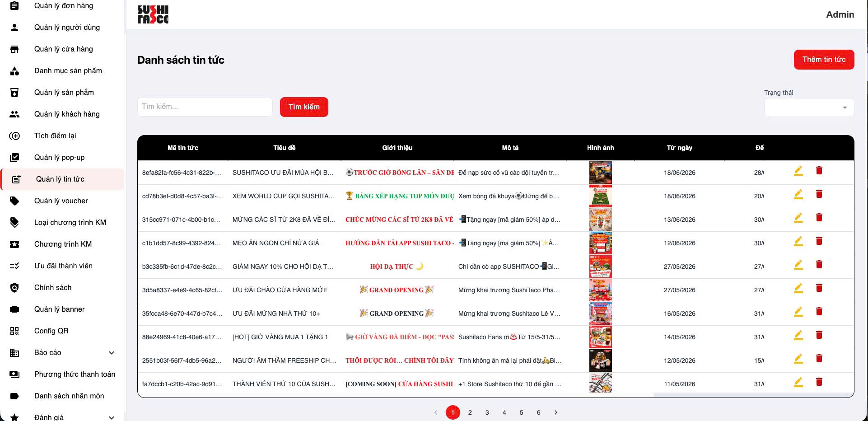Delete the SUSHITACO ƯU ĐÃI MÙA HỘI news row
This screenshot has height=421, width=868.
(819, 170)
